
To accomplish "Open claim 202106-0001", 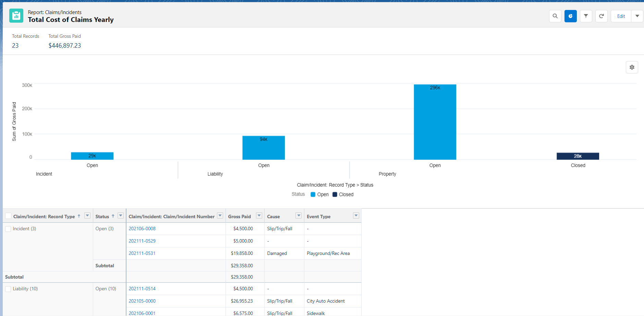I will 142,313.
